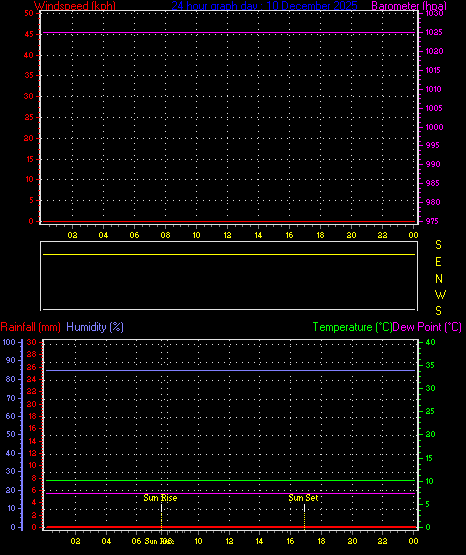This screenshot has height=555, width=466.
Task: Click the 12 hour label under temperature graph
Action: 229,541
